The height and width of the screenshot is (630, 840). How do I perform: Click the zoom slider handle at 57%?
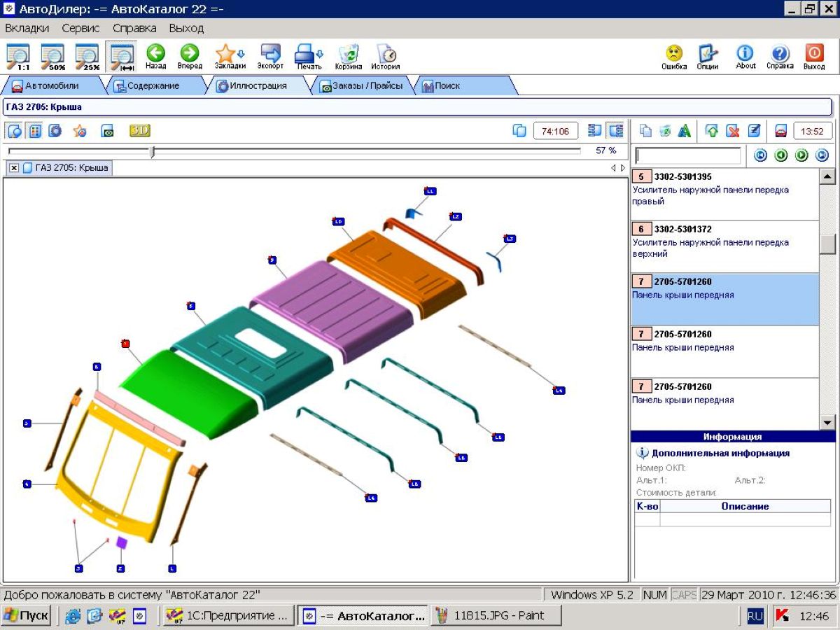(x=153, y=151)
